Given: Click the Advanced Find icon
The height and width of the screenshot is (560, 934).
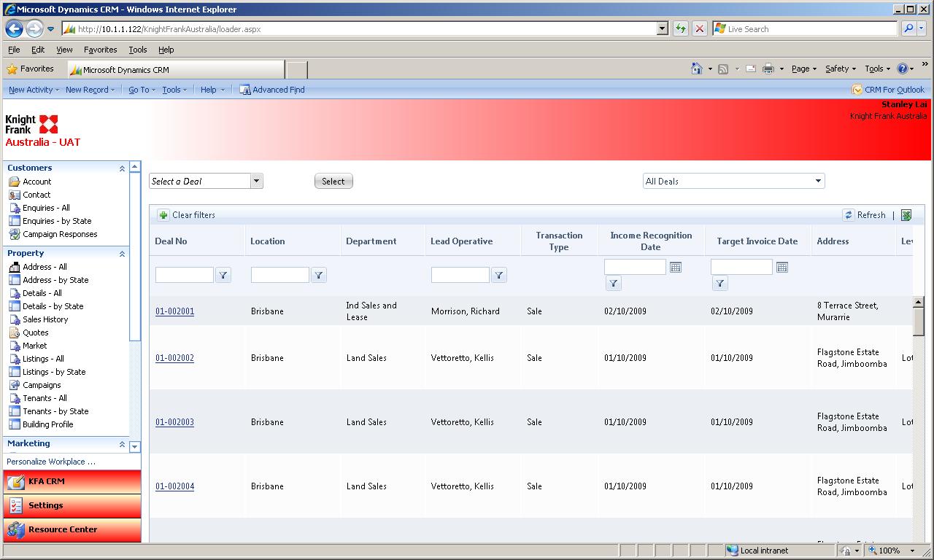Looking at the screenshot, I should point(245,90).
